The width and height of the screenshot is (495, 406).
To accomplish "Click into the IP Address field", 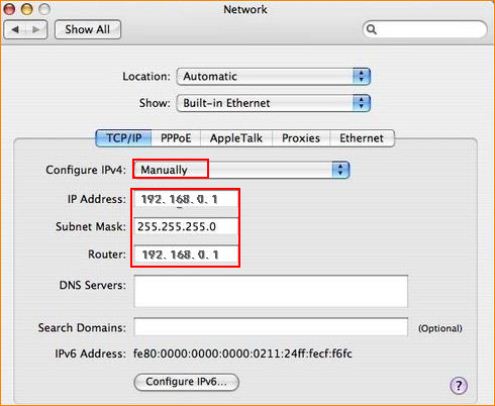I will pyautogui.click(x=186, y=199).
